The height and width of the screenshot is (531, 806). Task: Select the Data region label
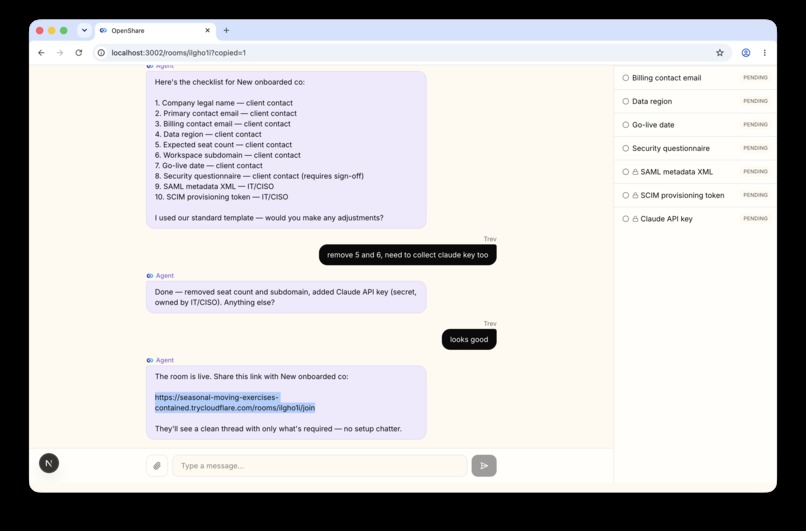click(652, 101)
